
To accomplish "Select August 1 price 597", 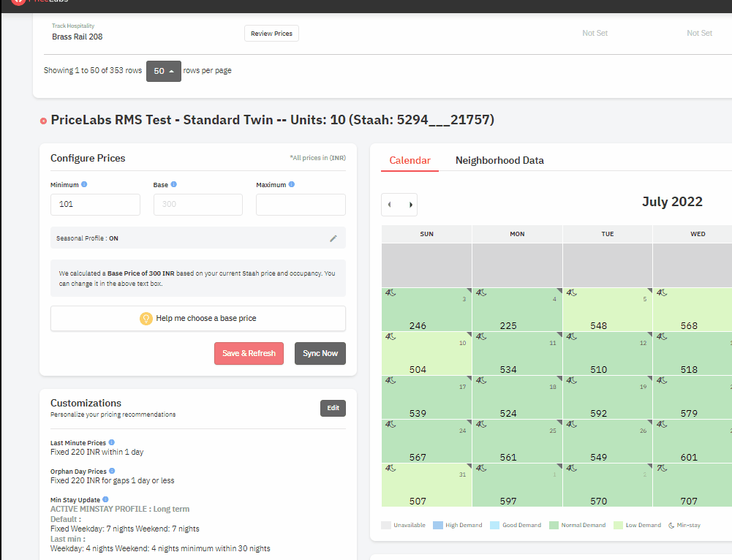I will coord(508,502).
